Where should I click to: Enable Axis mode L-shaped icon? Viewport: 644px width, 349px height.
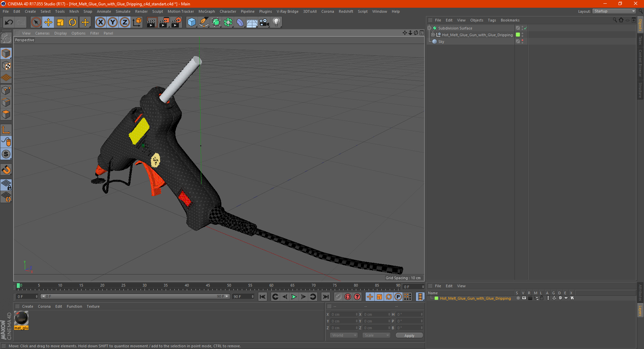pos(6,130)
